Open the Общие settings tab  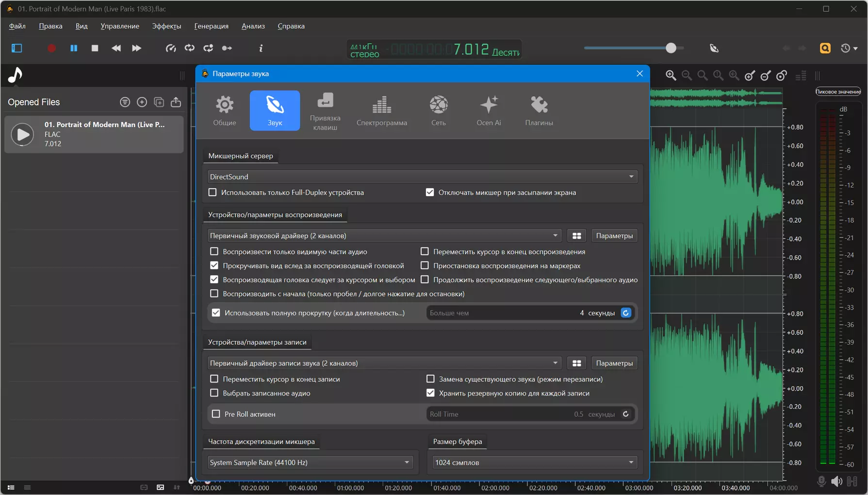click(225, 111)
